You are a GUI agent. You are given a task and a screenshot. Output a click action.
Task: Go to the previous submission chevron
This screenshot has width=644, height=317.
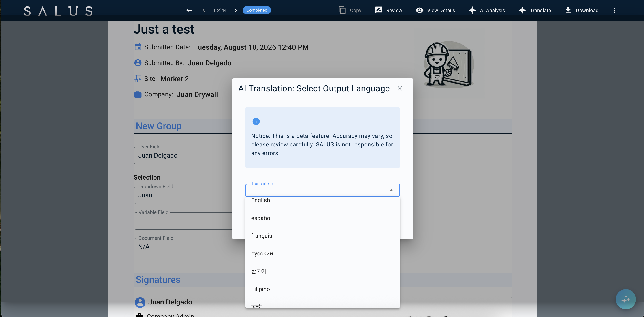[x=204, y=10]
